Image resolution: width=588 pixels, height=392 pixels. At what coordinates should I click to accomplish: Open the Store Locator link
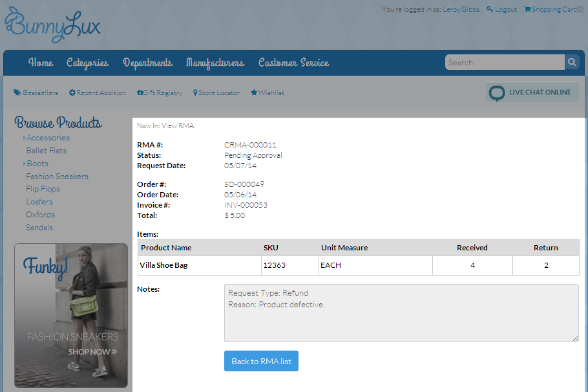point(216,93)
